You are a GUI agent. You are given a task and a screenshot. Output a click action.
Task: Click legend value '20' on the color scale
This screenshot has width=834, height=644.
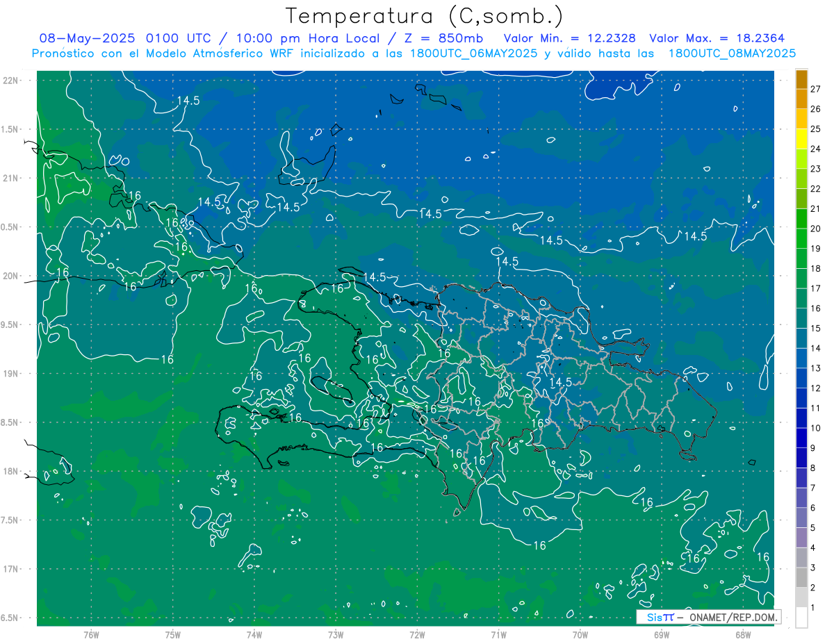(x=816, y=229)
